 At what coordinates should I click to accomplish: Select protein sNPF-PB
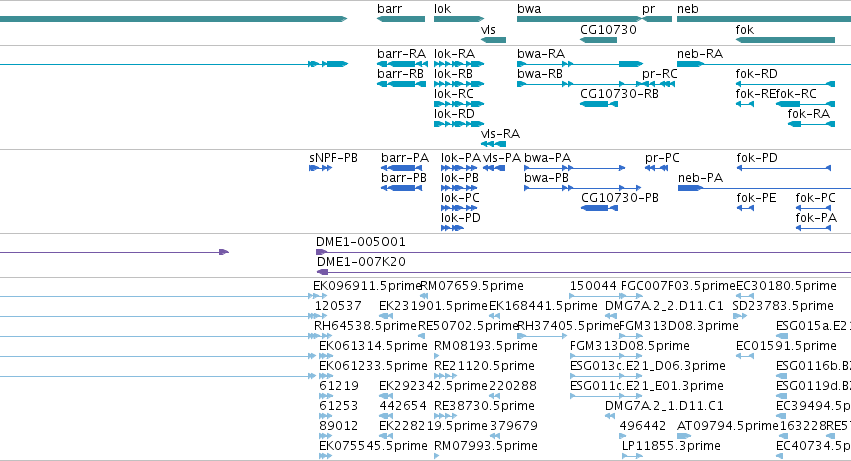click(320, 168)
